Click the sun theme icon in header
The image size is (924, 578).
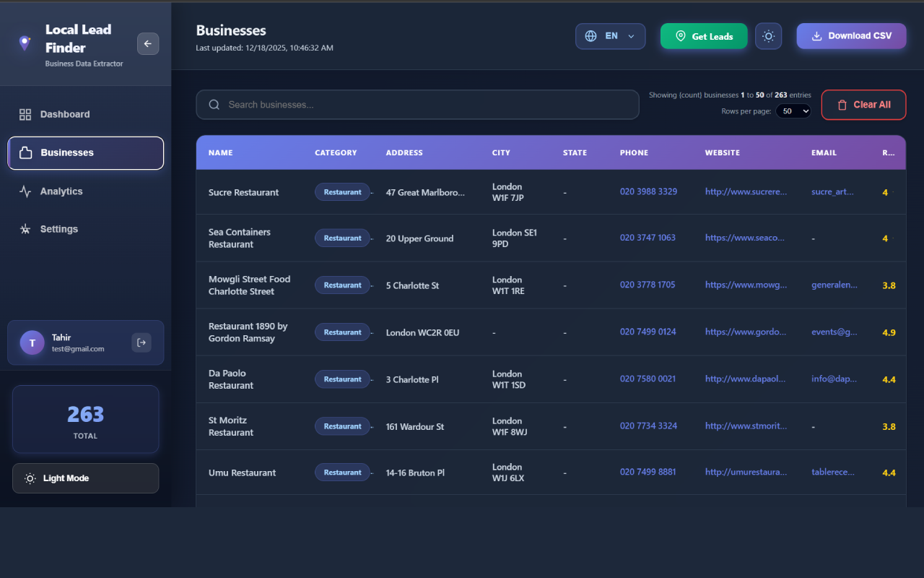768,36
